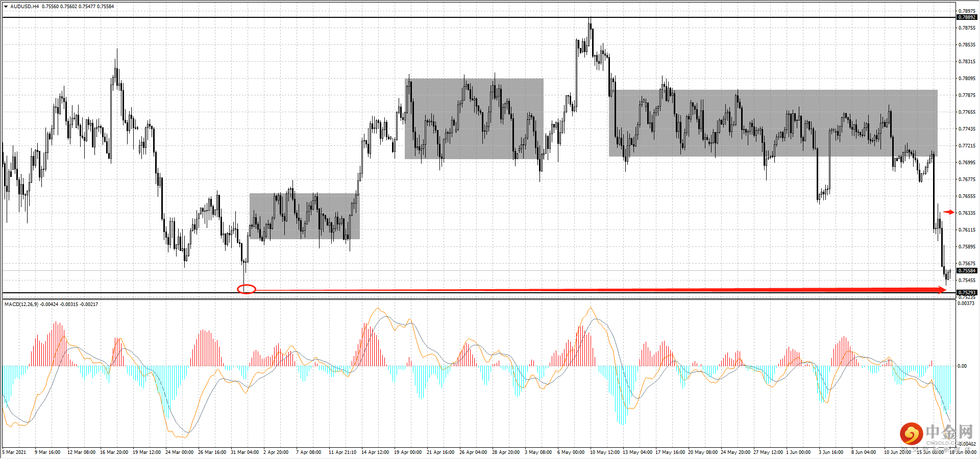
Task: Click the 19 Mar 12:00 time label
Action: point(147,452)
